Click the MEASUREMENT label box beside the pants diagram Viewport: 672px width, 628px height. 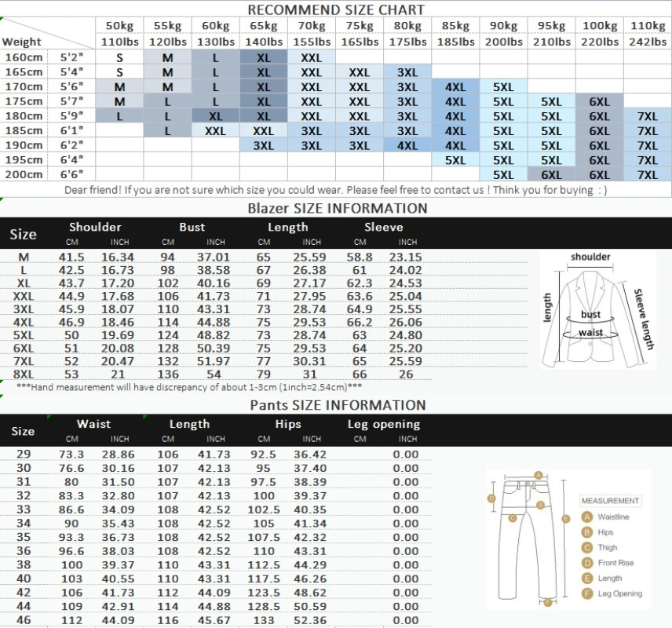tap(610, 501)
